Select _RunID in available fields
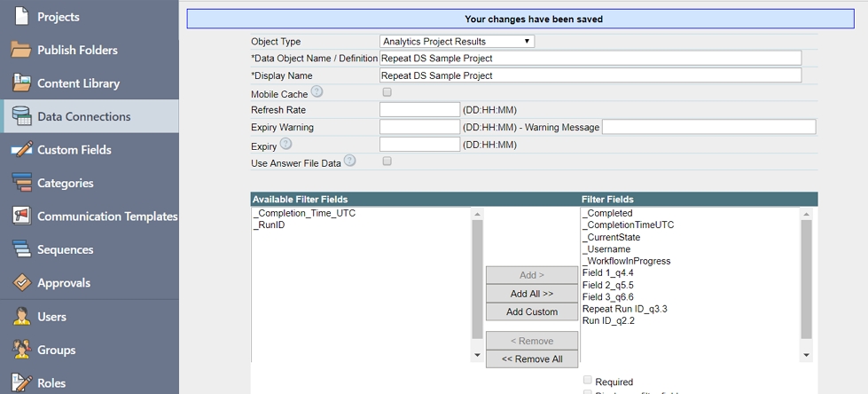 pyautogui.click(x=269, y=225)
